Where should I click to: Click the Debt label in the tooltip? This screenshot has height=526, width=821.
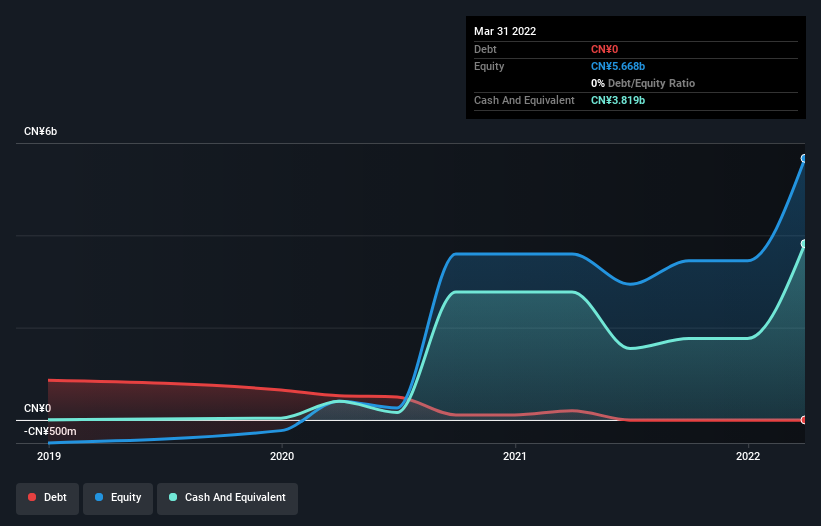click(485, 49)
